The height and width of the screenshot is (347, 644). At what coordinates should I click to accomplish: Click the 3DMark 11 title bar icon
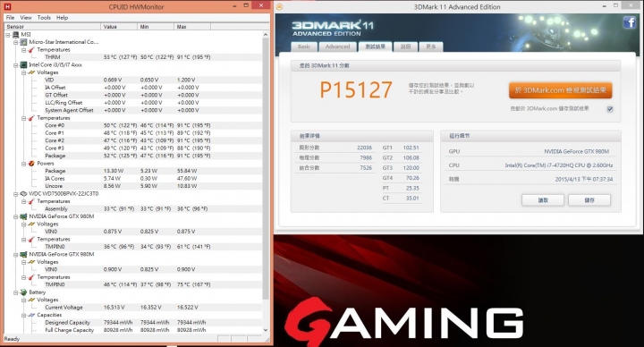click(x=279, y=6)
